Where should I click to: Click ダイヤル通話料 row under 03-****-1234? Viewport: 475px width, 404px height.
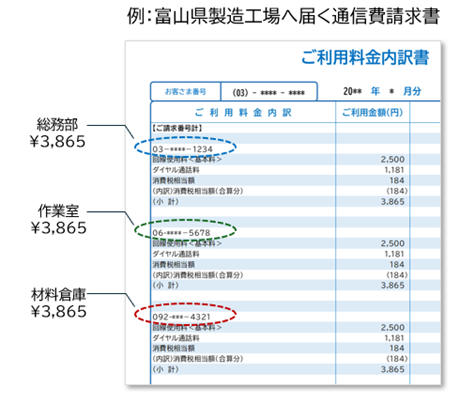pyautogui.click(x=176, y=170)
